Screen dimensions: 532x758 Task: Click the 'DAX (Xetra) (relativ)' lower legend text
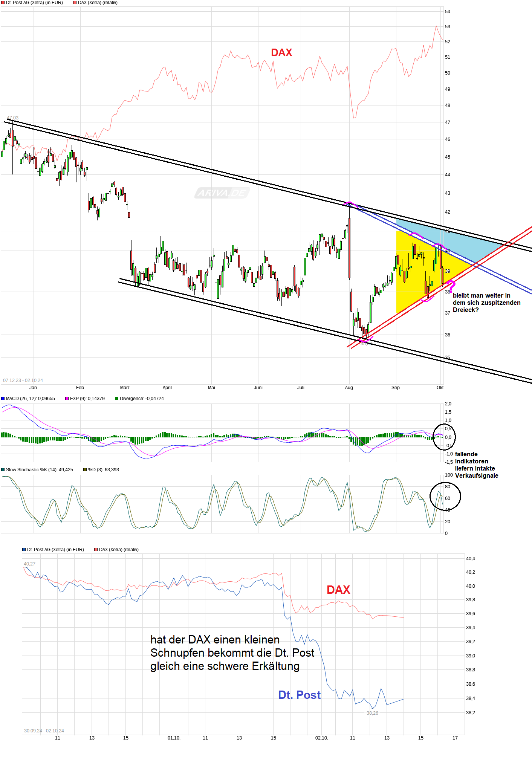click(x=119, y=550)
